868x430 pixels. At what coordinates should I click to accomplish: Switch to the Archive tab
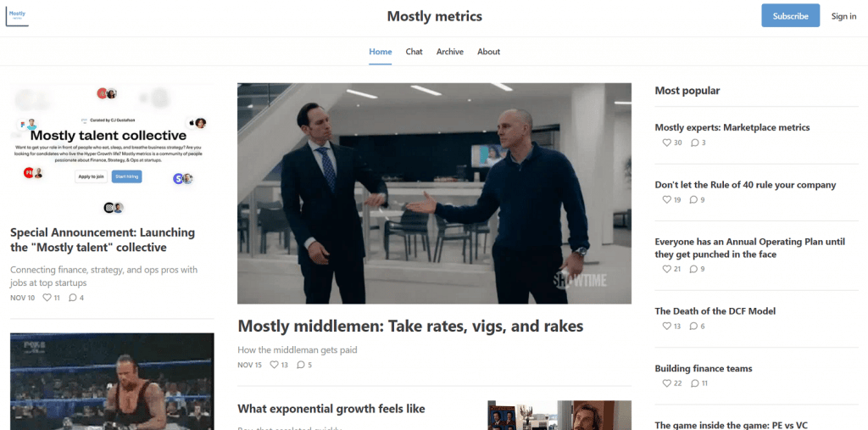[449, 52]
